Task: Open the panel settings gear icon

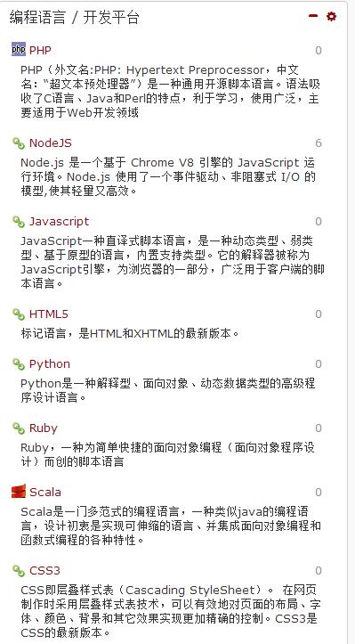Action: [331, 16]
